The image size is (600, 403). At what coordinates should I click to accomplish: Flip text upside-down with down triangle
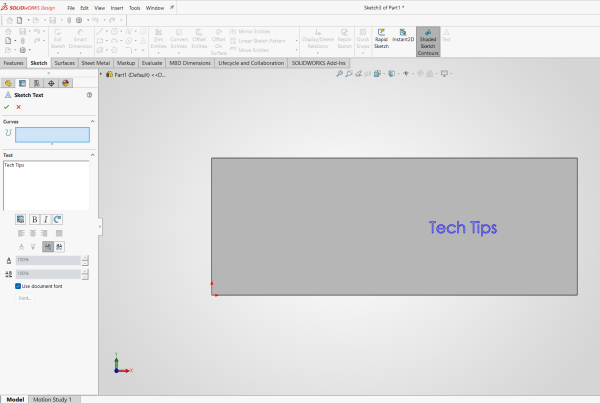[x=33, y=247]
